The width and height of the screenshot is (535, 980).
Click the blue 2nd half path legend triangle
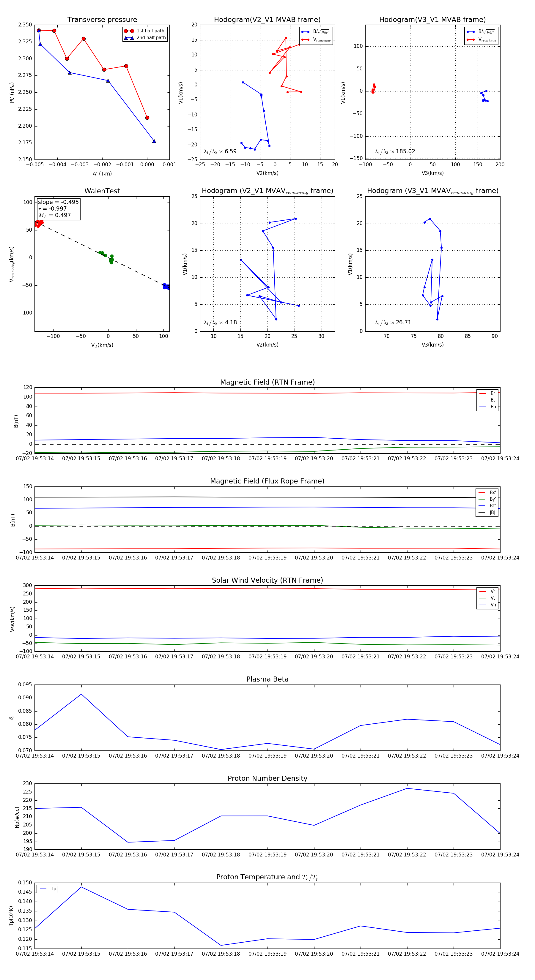point(129,38)
